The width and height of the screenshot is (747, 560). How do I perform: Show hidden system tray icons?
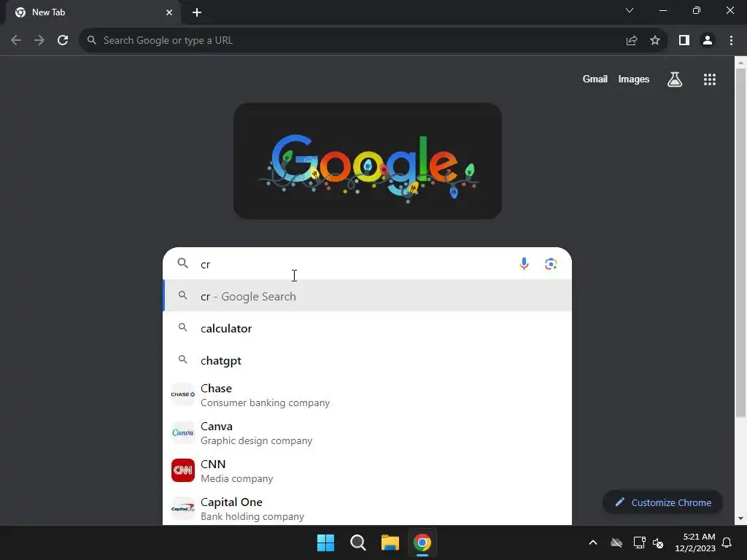pos(593,542)
